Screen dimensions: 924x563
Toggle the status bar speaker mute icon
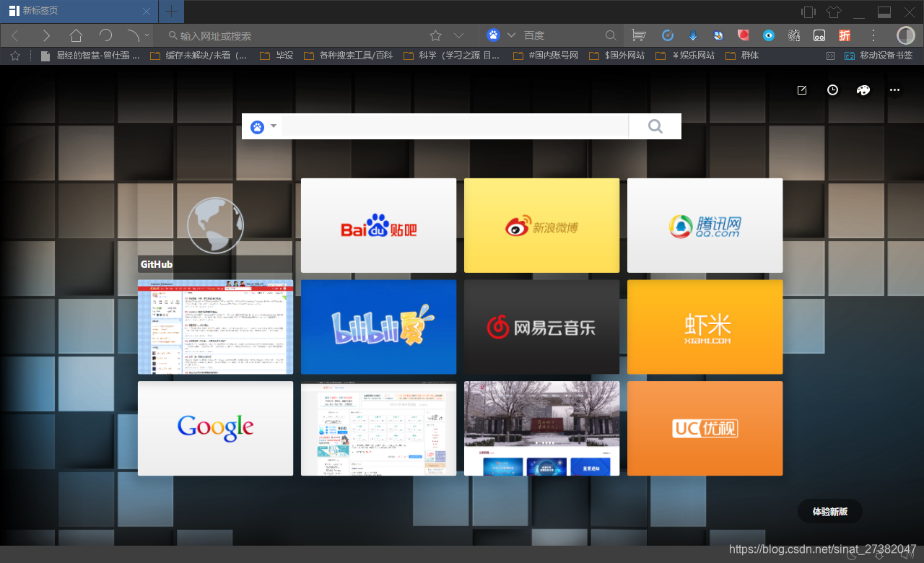point(907,554)
